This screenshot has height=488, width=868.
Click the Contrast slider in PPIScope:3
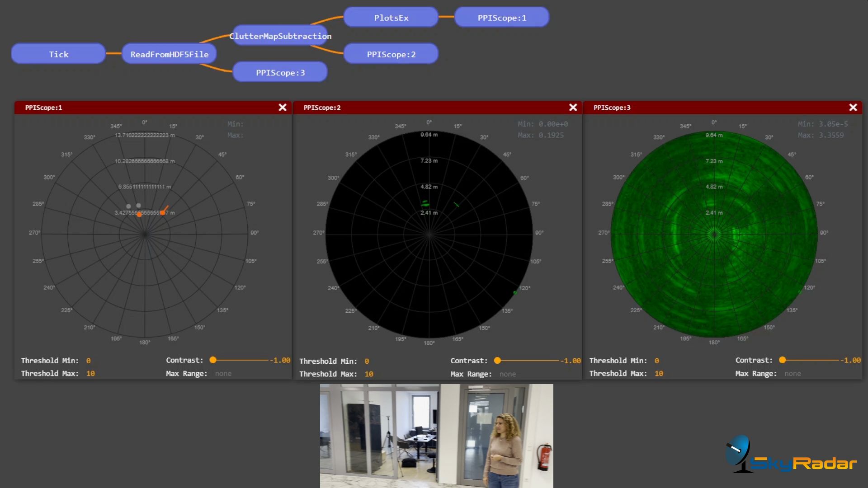[783, 360]
